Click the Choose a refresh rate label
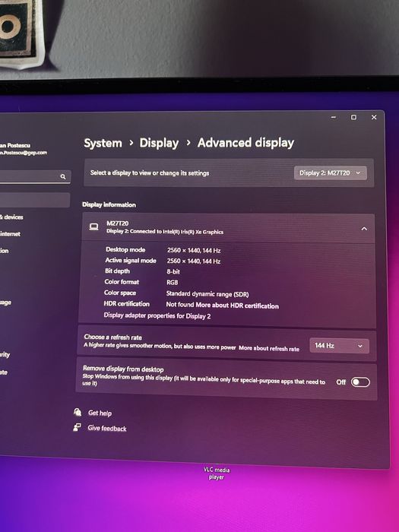Screen dimensions: 399x532 (113, 337)
